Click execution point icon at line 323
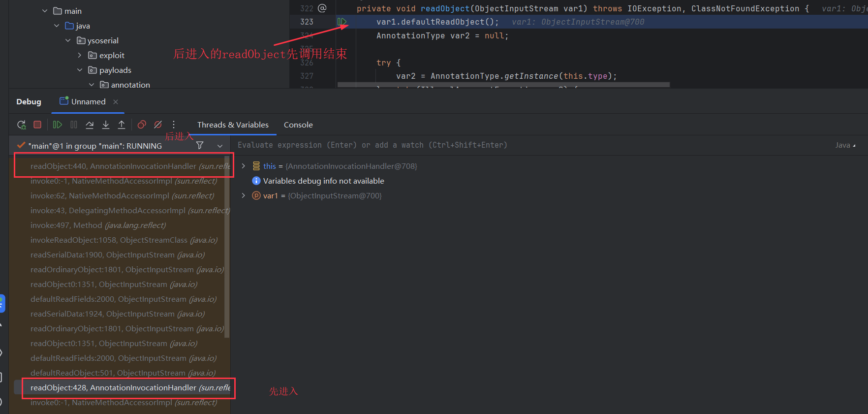The height and width of the screenshot is (414, 868). 342,22
